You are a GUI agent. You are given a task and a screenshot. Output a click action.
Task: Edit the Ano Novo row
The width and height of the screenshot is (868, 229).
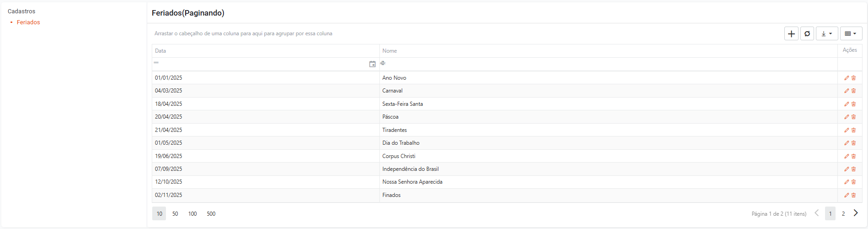pos(847,78)
